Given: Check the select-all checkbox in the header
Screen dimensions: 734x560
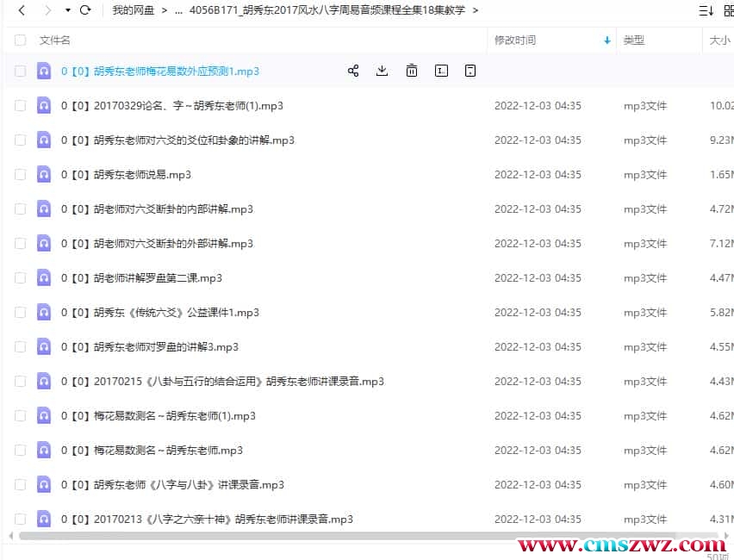Looking at the screenshot, I should click(x=20, y=40).
